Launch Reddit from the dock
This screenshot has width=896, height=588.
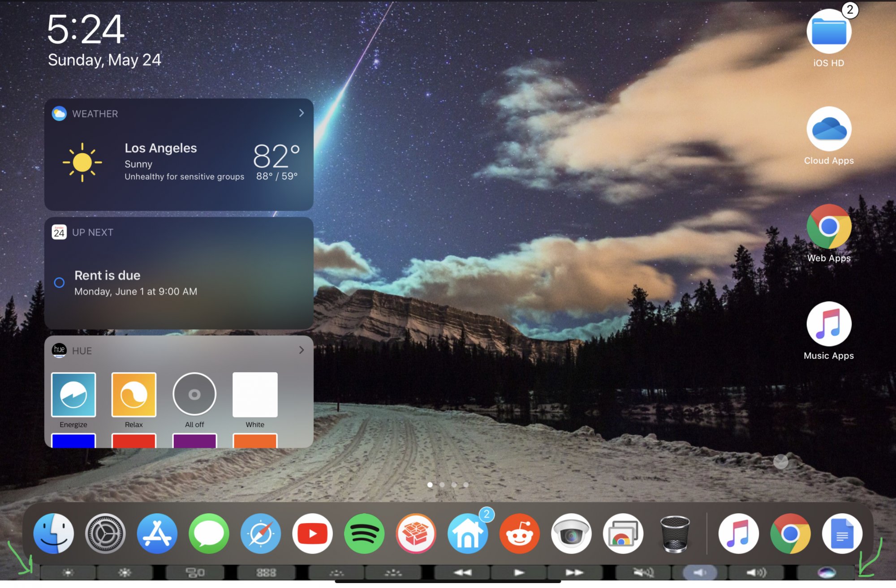coord(520,533)
